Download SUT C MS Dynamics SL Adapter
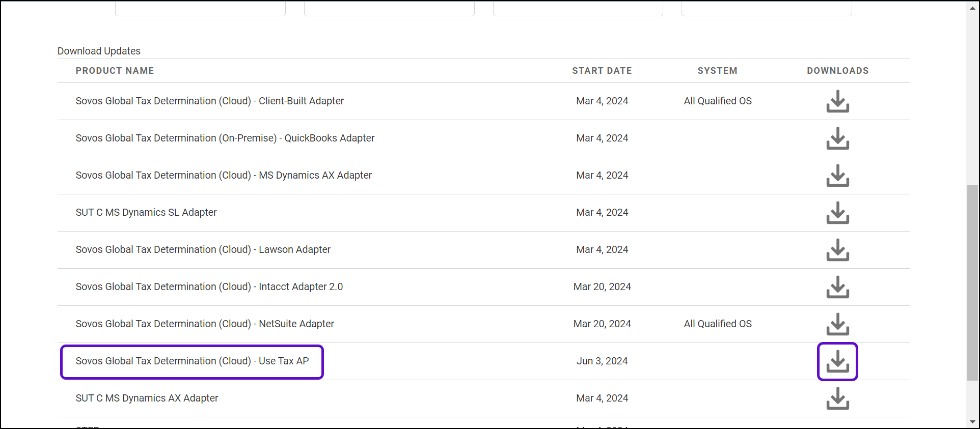Screen dimensions: 980x429 point(837,213)
